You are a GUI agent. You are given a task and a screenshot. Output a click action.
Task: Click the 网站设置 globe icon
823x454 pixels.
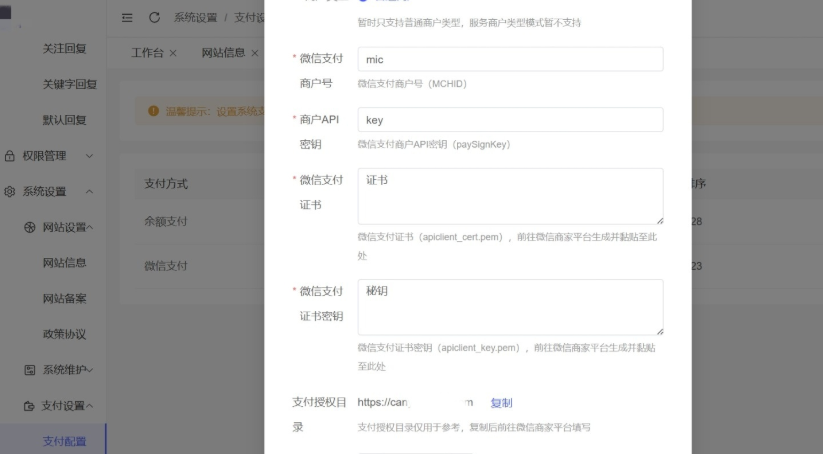point(30,227)
